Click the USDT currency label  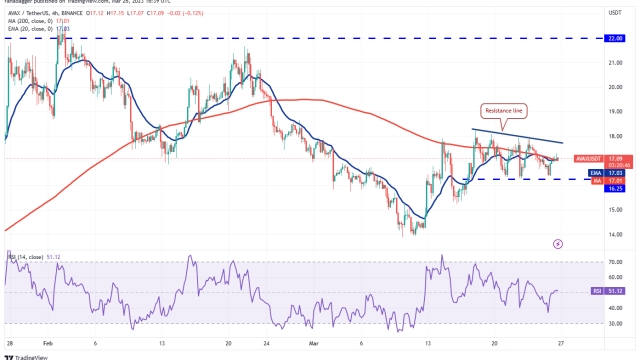tap(615, 13)
